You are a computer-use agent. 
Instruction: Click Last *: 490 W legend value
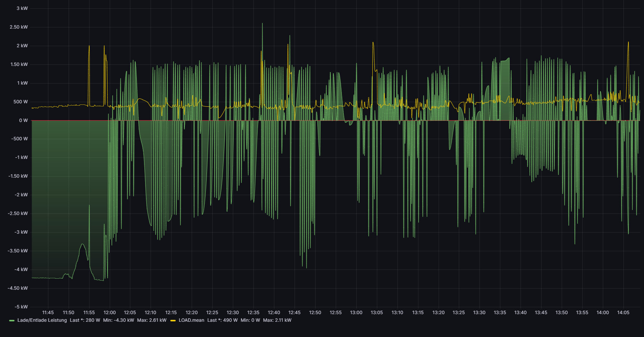click(x=222, y=320)
